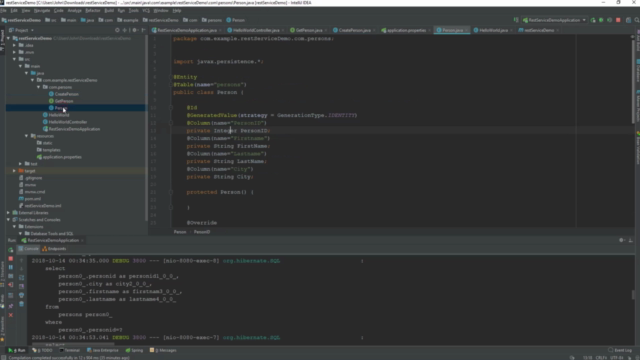The image size is (640, 360).
Task: Expand External Libraries node
Action: coord(8,213)
